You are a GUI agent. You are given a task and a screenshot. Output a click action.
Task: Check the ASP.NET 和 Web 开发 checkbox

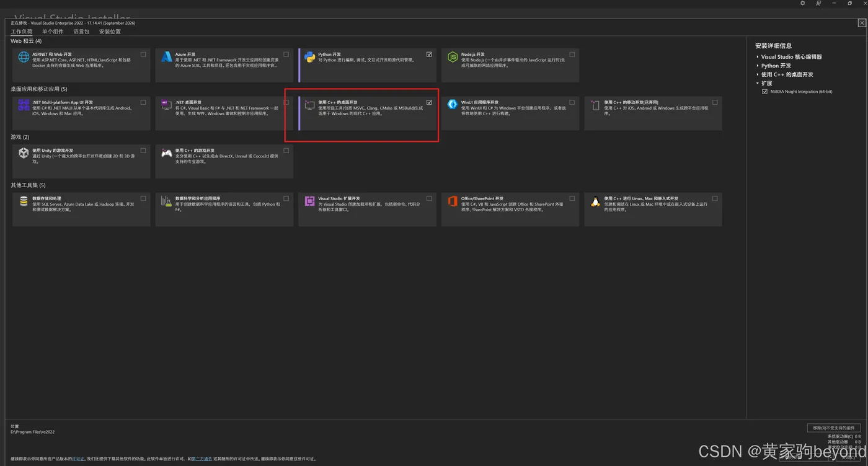tap(143, 55)
